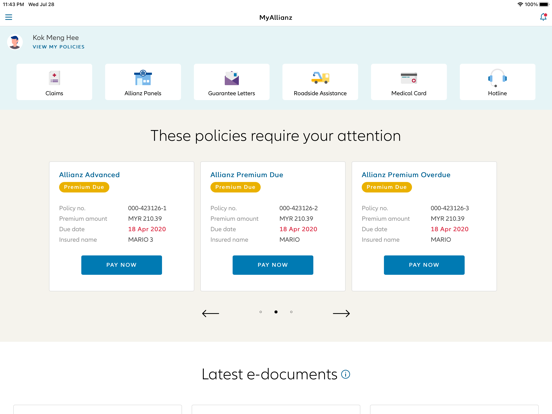Go to next policy slide arrow
552x414 pixels.
tap(341, 313)
